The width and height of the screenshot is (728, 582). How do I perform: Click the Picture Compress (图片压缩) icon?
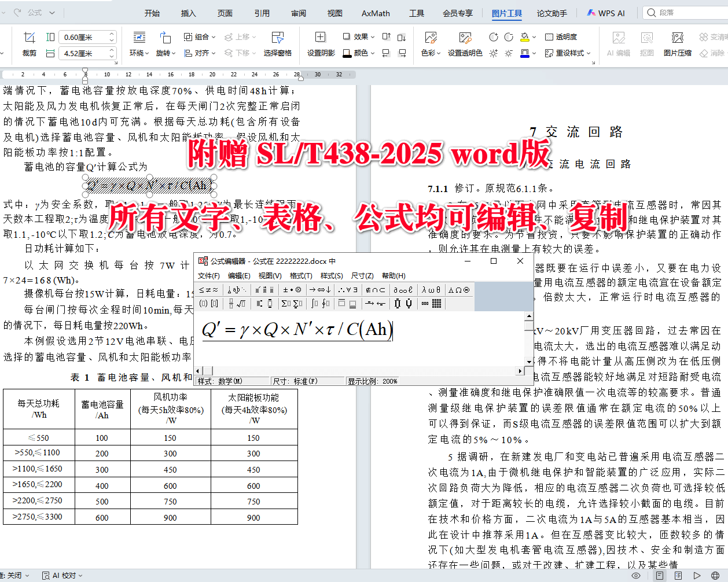pos(678,44)
